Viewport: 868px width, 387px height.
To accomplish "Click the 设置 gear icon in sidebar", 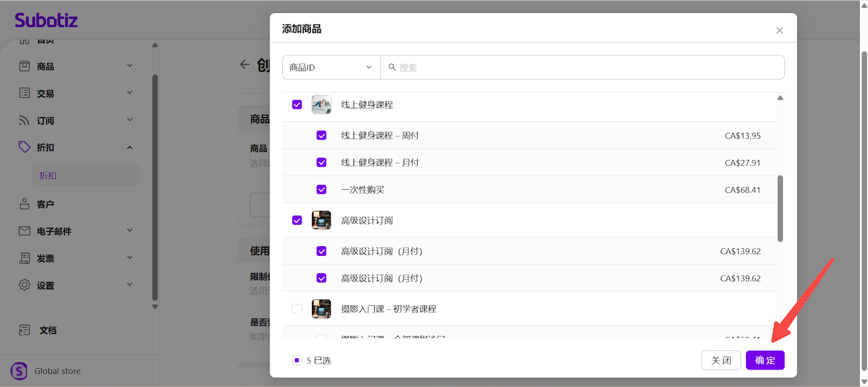I will click(24, 285).
